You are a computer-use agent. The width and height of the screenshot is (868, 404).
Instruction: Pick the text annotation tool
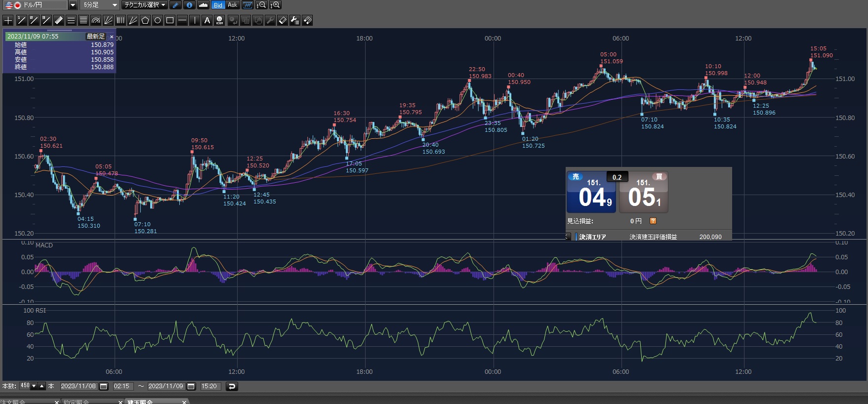207,20
